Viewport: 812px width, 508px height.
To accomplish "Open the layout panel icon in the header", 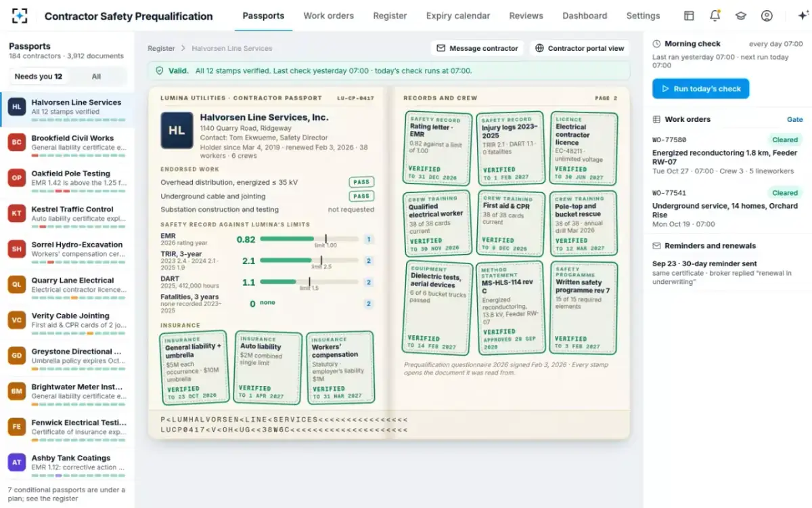I will [689, 16].
